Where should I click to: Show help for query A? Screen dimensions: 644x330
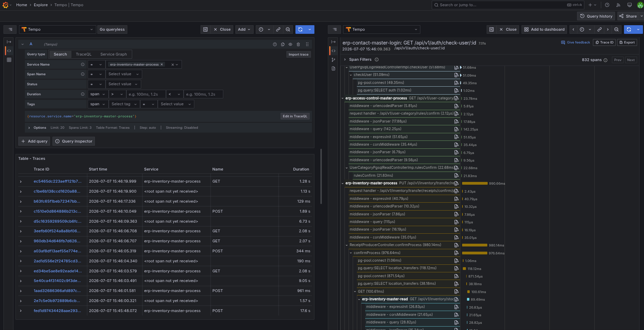click(275, 44)
